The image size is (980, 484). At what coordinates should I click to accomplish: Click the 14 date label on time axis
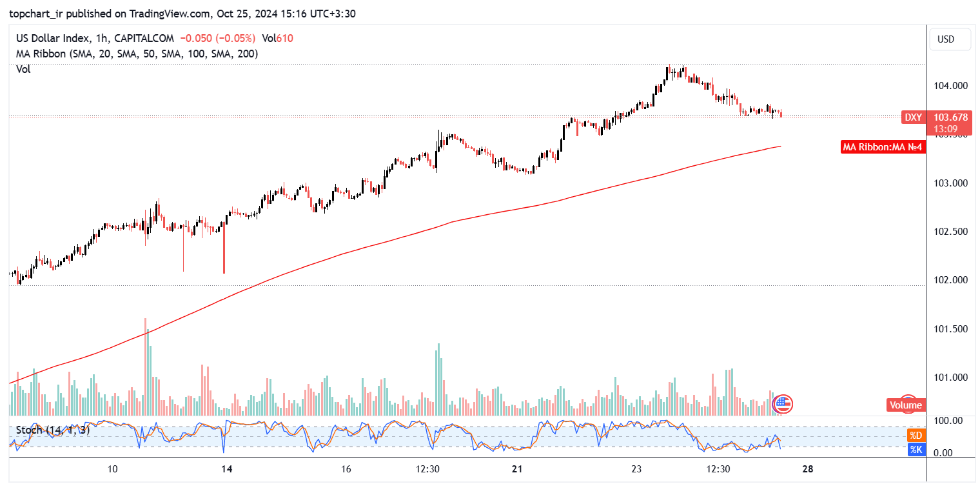click(226, 469)
